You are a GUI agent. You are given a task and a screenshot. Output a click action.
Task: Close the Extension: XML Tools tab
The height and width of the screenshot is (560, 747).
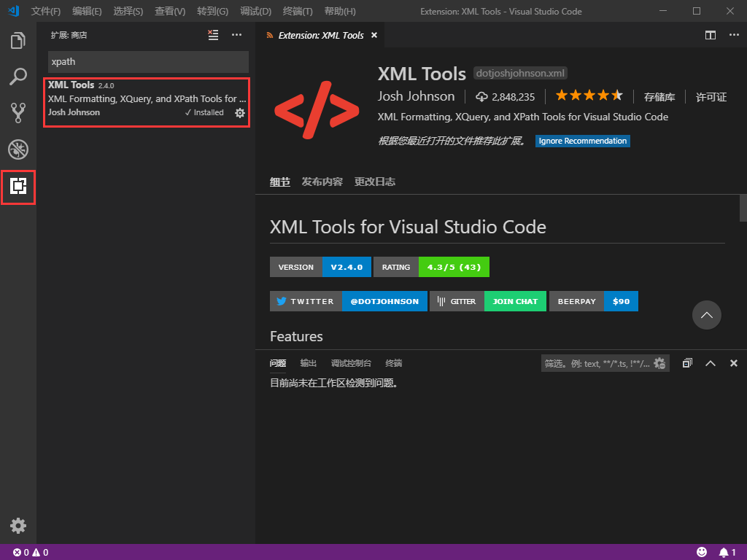[x=374, y=35]
